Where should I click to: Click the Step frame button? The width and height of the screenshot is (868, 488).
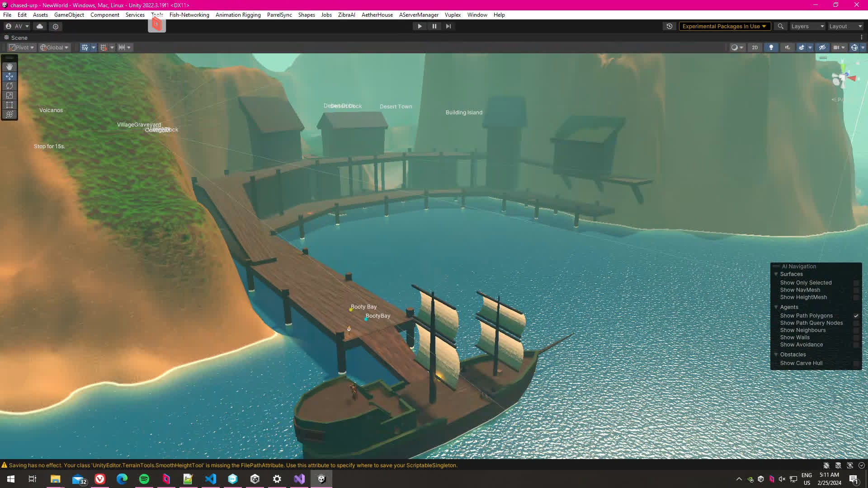click(448, 26)
